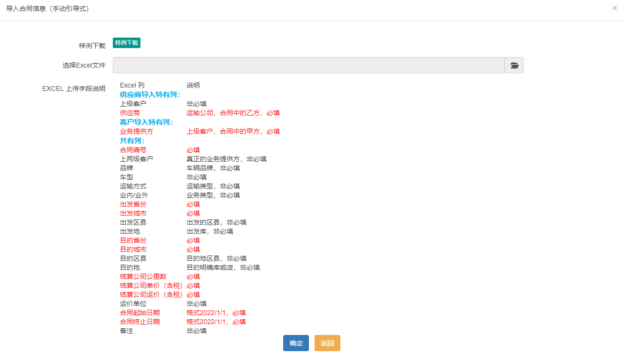Click the Excel 列 column header
The width and height of the screenshot is (624, 364).
(132, 85)
